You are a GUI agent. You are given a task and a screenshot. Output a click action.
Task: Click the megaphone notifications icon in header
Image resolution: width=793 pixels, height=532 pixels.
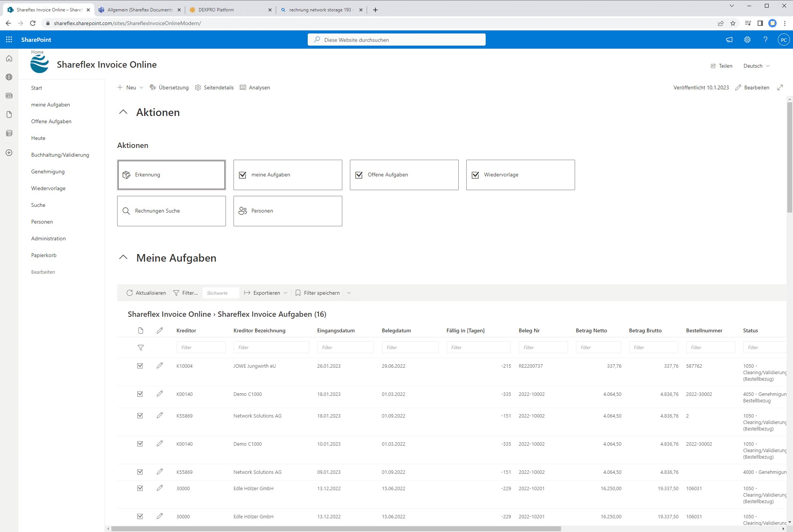coord(729,40)
